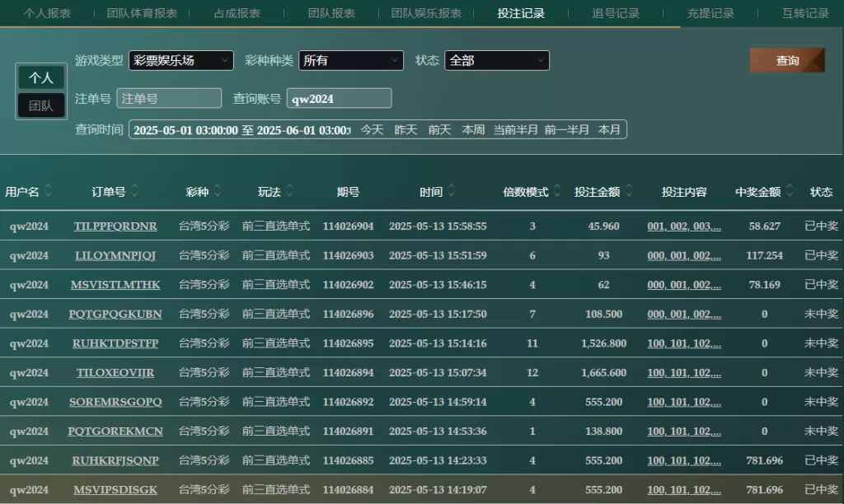Image resolution: width=844 pixels, height=504 pixels.
Task: Switch to 充提记录 tab
Action: (710, 13)
